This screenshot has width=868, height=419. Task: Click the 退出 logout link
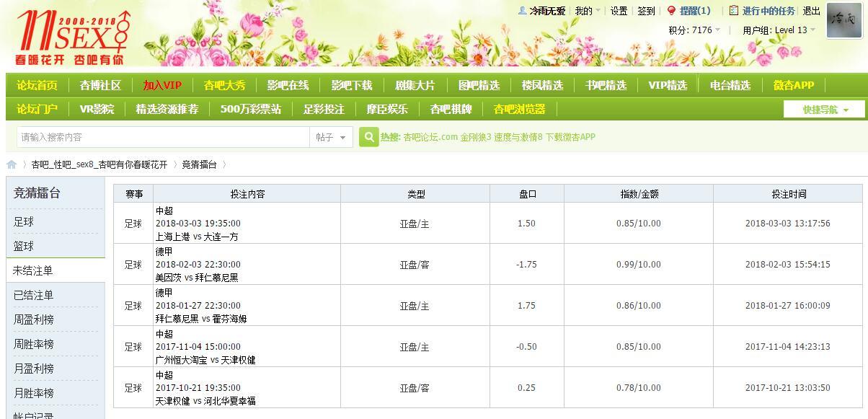[812, 11]
